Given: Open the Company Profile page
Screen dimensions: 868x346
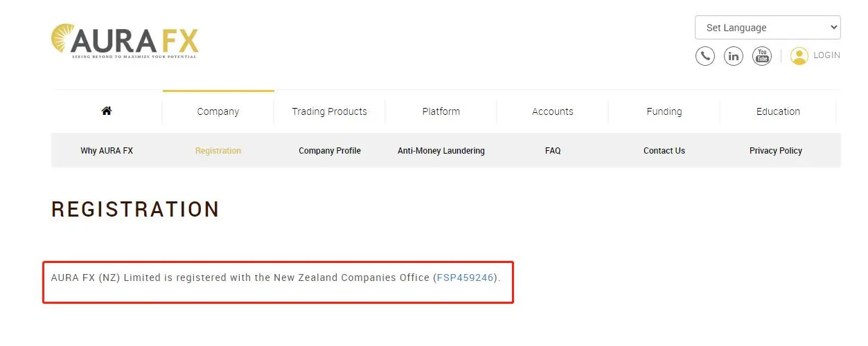Looking at the screenshot, I should pos(330,151).
